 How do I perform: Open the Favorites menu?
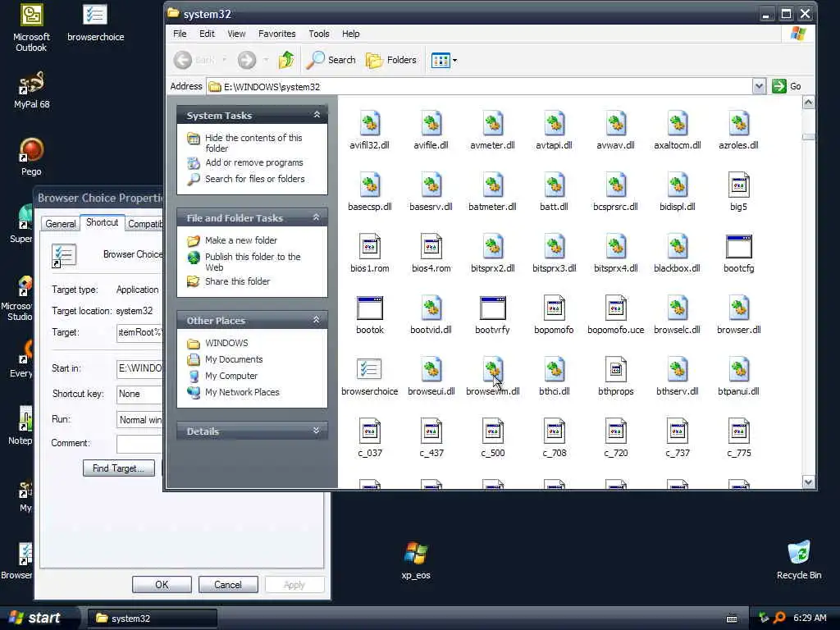tap(277, 34)
